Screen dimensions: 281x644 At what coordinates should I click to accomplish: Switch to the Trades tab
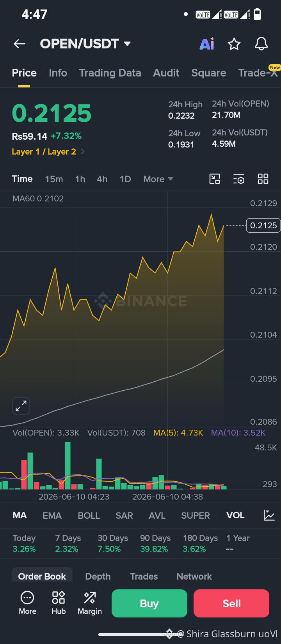(144, 576)
